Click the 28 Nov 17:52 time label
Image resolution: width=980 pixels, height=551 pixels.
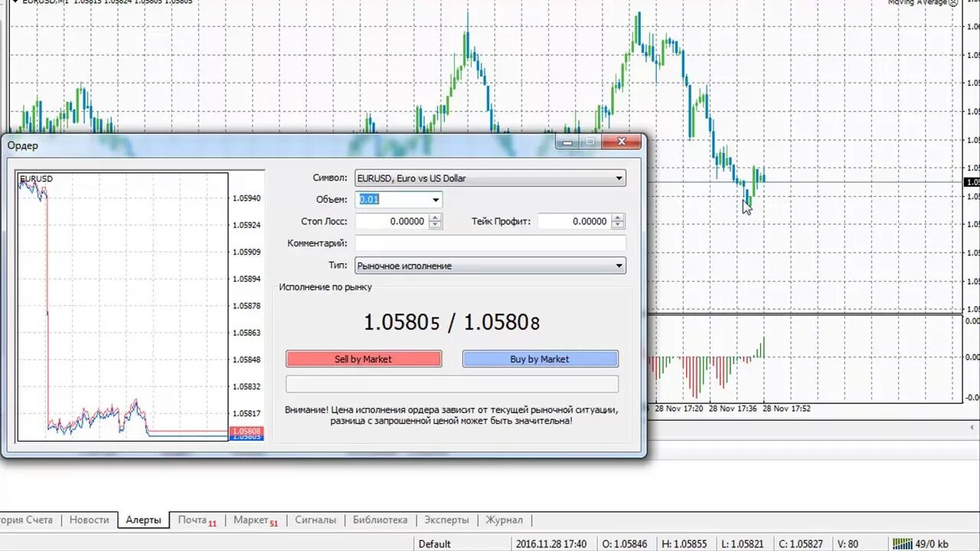tap(786, 409)
